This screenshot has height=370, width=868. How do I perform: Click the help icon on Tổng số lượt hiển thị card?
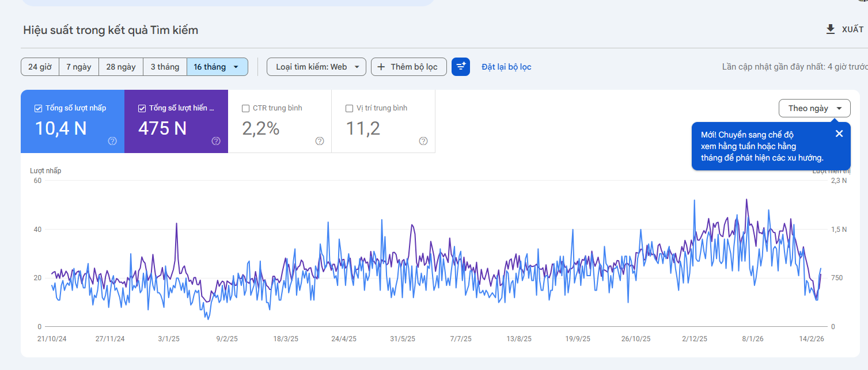215,140
